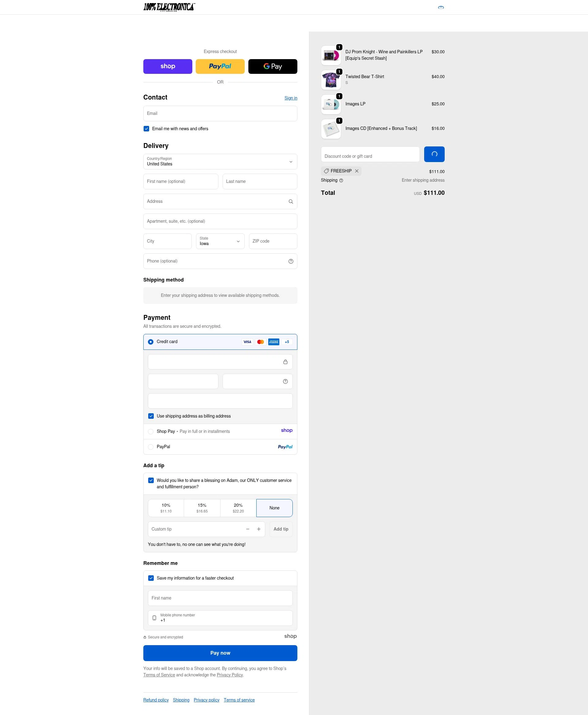Screen dimensions: 588x715
Task: Open the Country/Region dropdown
Action: click(x=220, y=162)
